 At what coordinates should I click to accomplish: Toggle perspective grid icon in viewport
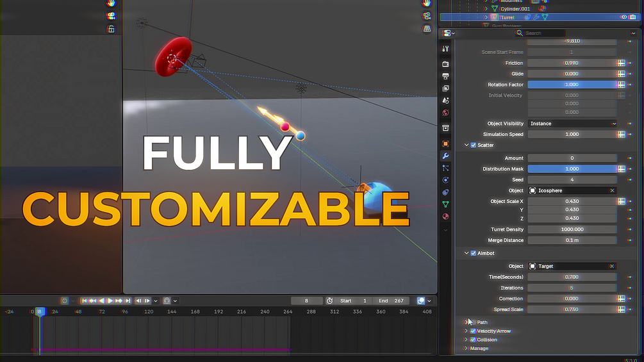pos(427,29)
